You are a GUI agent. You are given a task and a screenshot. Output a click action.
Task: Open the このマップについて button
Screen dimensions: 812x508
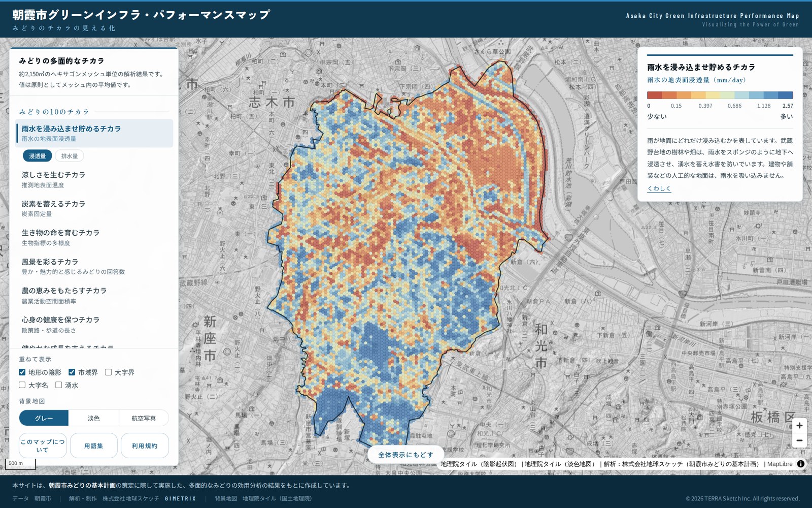(x=43, y=446)
